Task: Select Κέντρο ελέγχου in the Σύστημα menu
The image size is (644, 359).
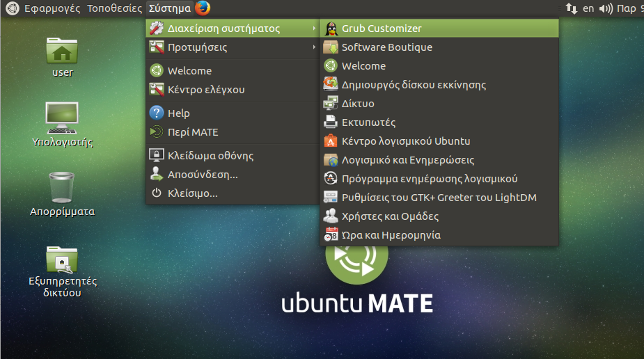Action: coord(206,90)
